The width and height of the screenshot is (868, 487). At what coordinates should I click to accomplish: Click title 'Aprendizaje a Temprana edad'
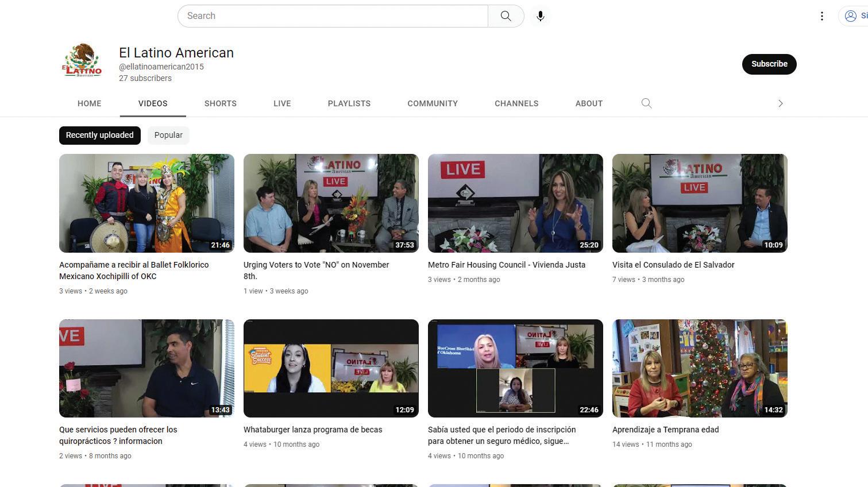pos(666,430)
